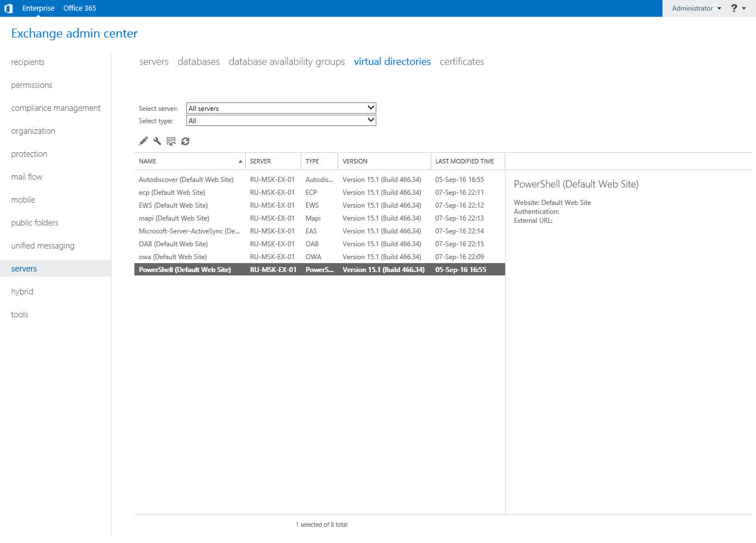Image resolution: width=756 pixels, height=543 pixels.
Task: Click 07-Sep-16 22:11 modified time cell
Action: tap(460, 193)
